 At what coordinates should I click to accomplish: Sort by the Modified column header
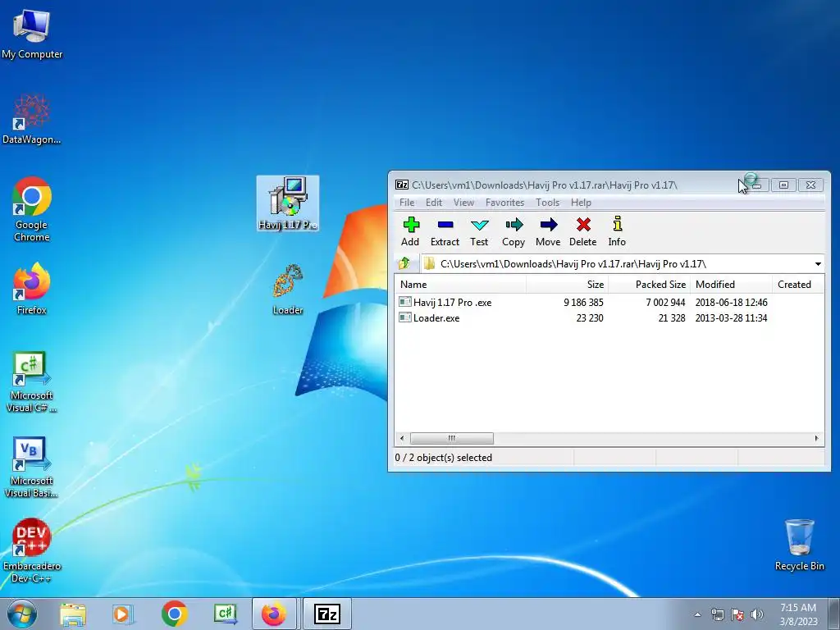731,285
